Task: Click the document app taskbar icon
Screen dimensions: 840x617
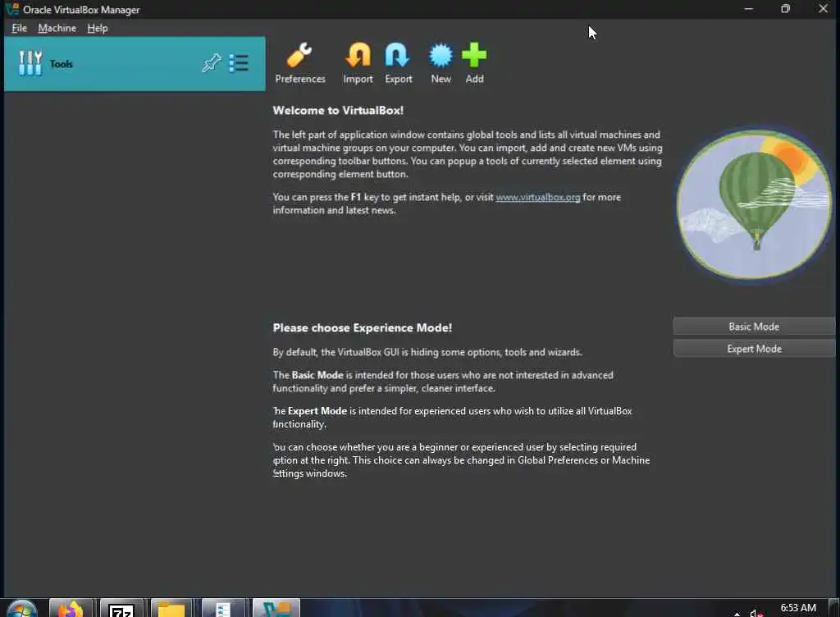Action: coord(222,609)
